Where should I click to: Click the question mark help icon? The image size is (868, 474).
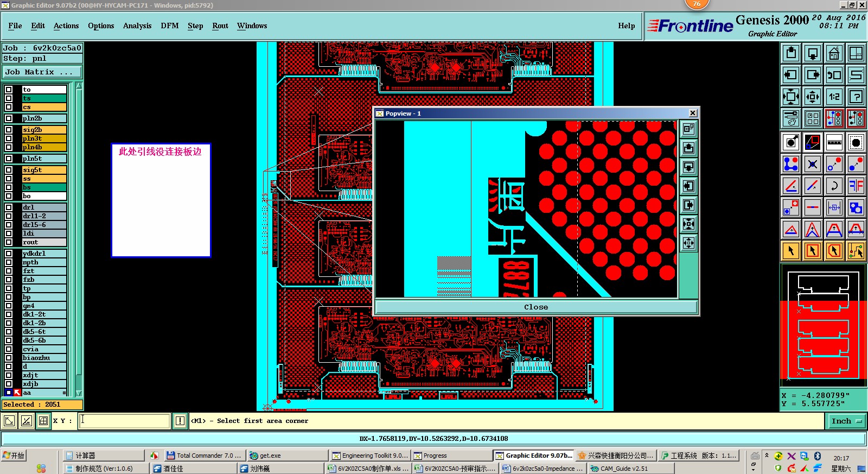coord(856,97)
